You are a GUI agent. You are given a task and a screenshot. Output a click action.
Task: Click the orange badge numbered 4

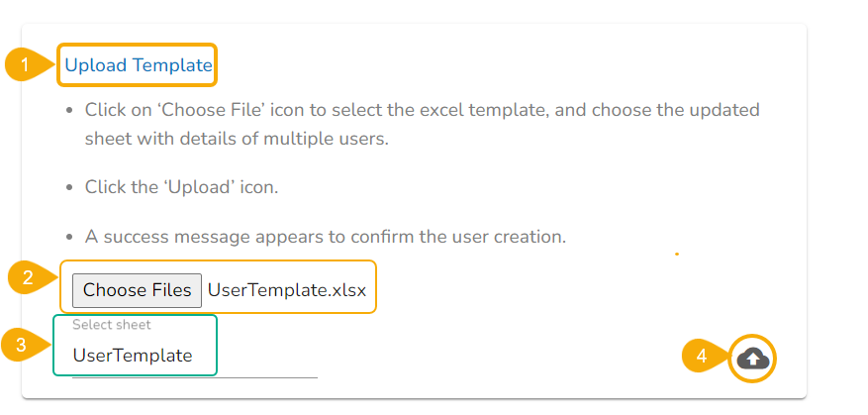click(700, 356)
